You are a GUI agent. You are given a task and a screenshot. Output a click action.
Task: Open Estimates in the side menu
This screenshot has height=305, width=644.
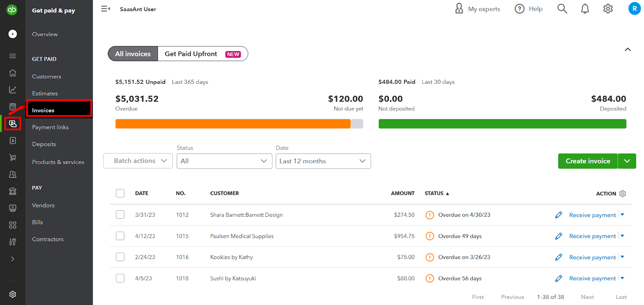pyautogui.click(x=45, y=93)
